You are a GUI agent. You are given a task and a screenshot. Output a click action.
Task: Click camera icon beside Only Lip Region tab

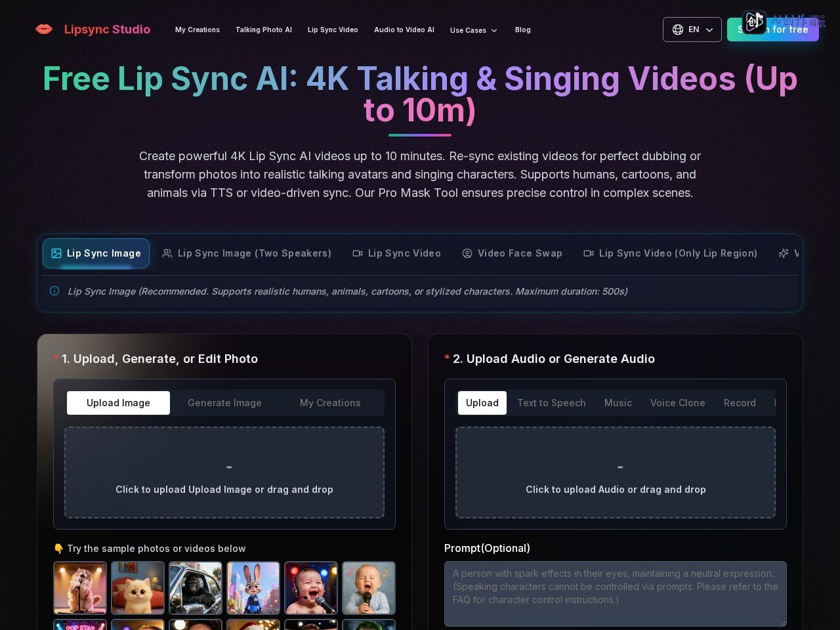coord(589,253)
